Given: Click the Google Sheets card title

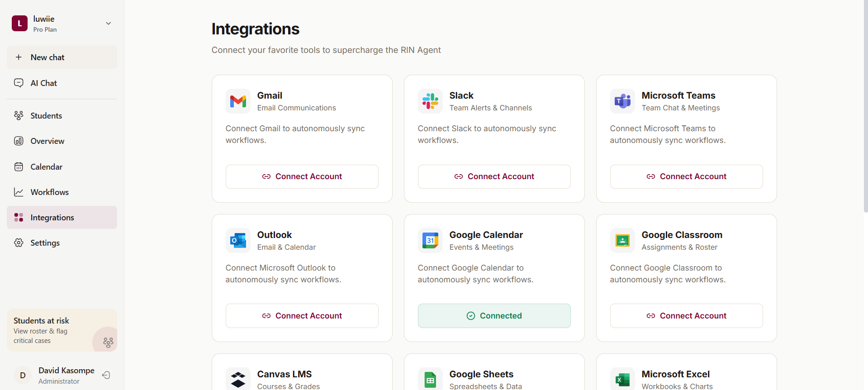Looking at the screenshot, I should click(x=481, y=374).
